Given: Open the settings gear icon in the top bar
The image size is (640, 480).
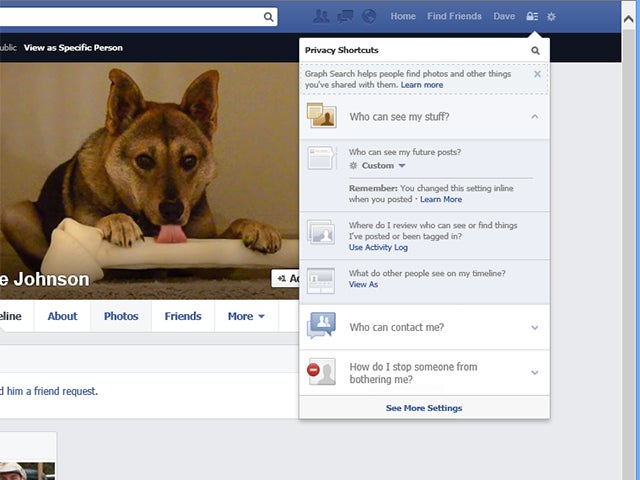Looking at the screenshot, I should tap(551, 17).
